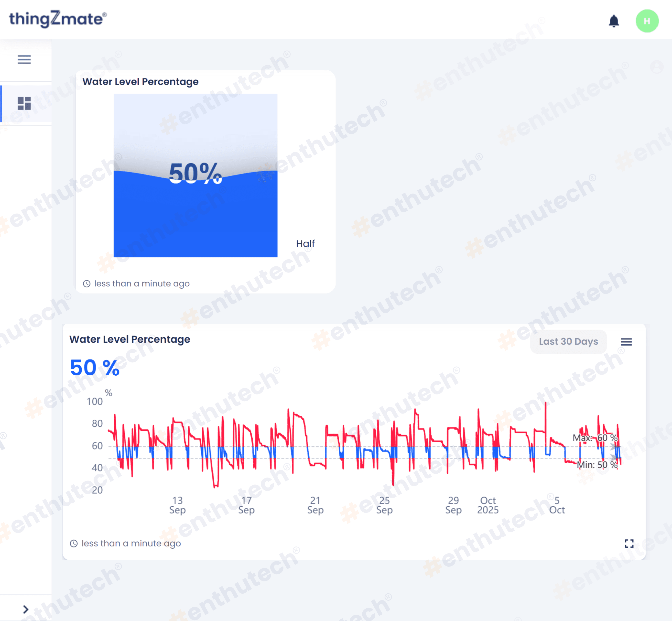Open the chart options hamburger menu
This screenshot has height=621, width=672.
626,342
